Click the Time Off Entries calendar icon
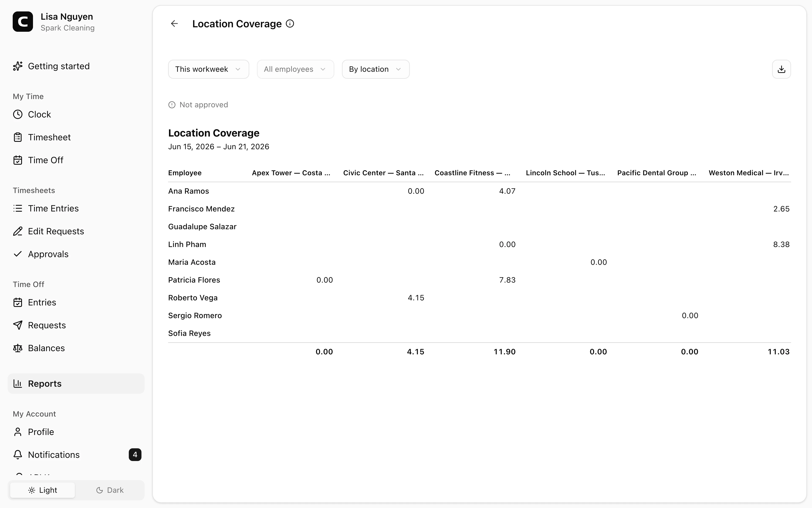Viewport: 812px width, 508px height. tap(18, 302)
